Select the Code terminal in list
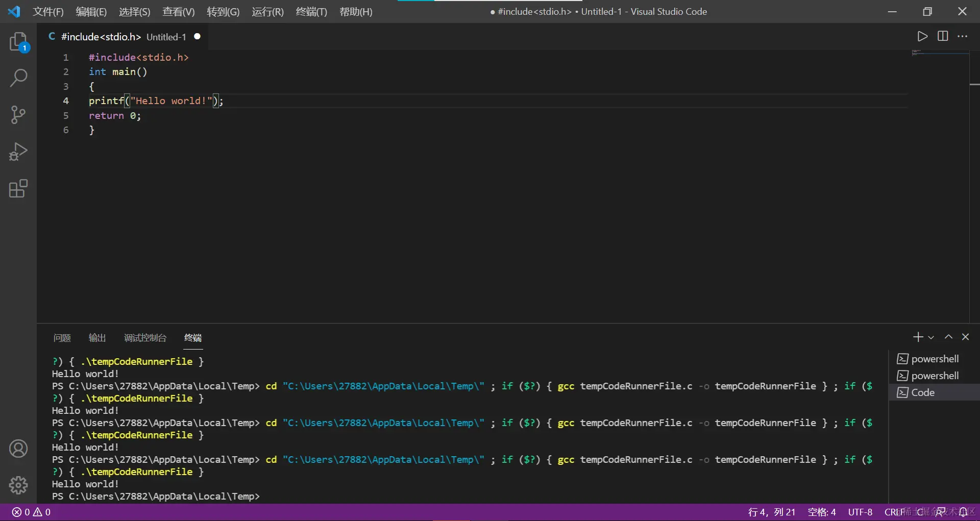The width and height of the screenshot is (980, 521). click(923, 392)
